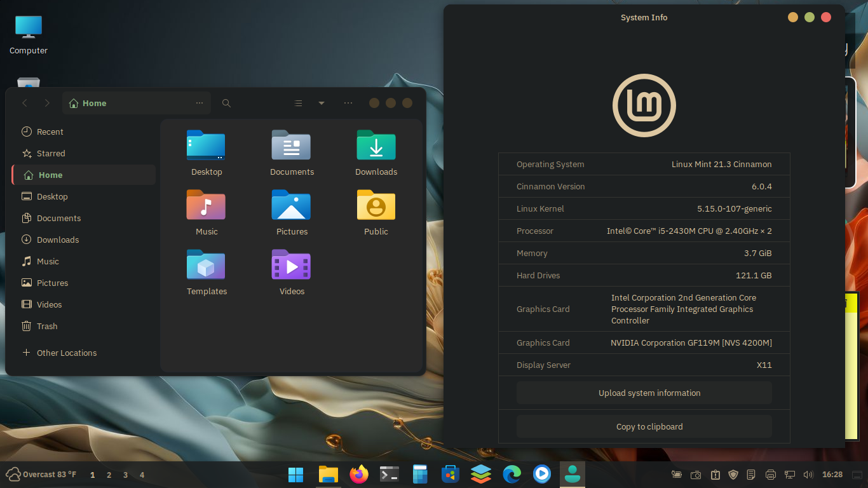This screenshot has width=868, height=488.
Task: Open the calculator from the taskbar
Action: tap(420, 475)
